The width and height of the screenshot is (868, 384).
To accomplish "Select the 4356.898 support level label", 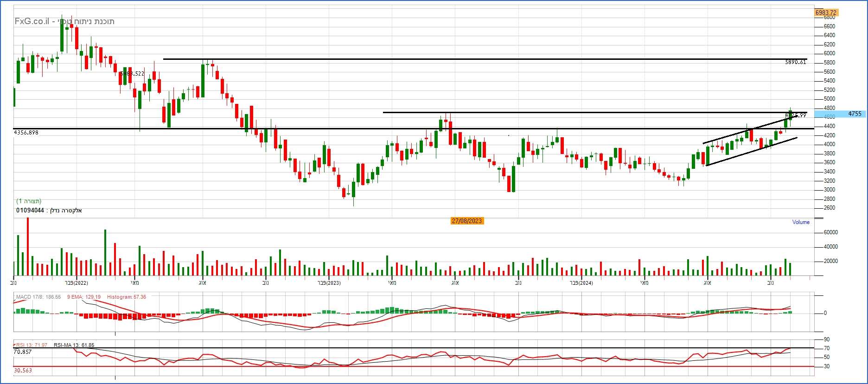I will (x=26, y=133).
